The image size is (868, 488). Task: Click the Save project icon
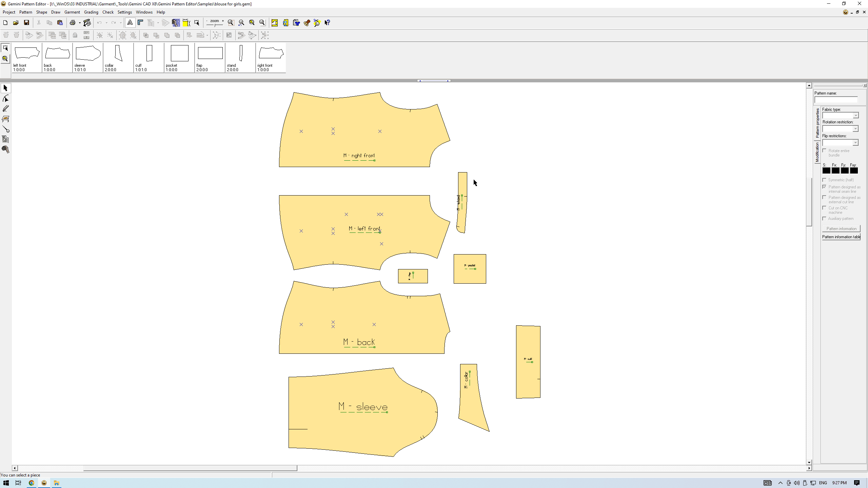[x=26, y=23]
